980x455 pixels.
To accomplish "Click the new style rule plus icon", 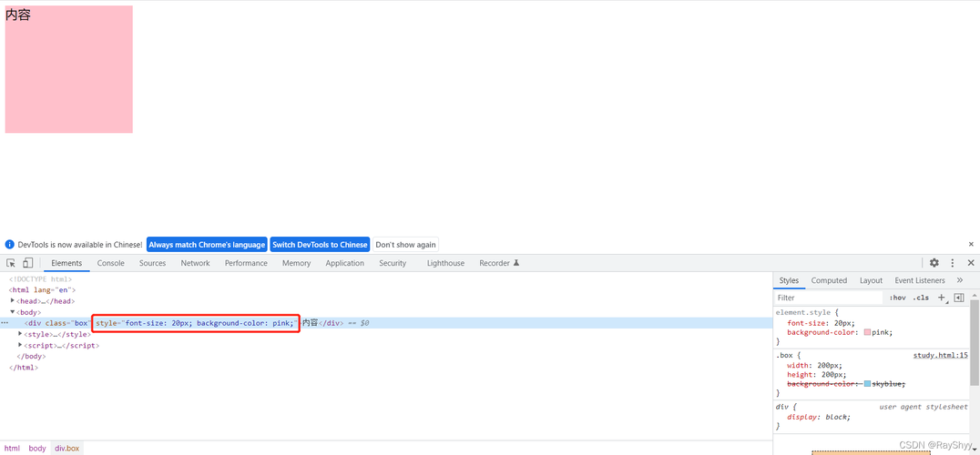I will click(x=941, y=298).
